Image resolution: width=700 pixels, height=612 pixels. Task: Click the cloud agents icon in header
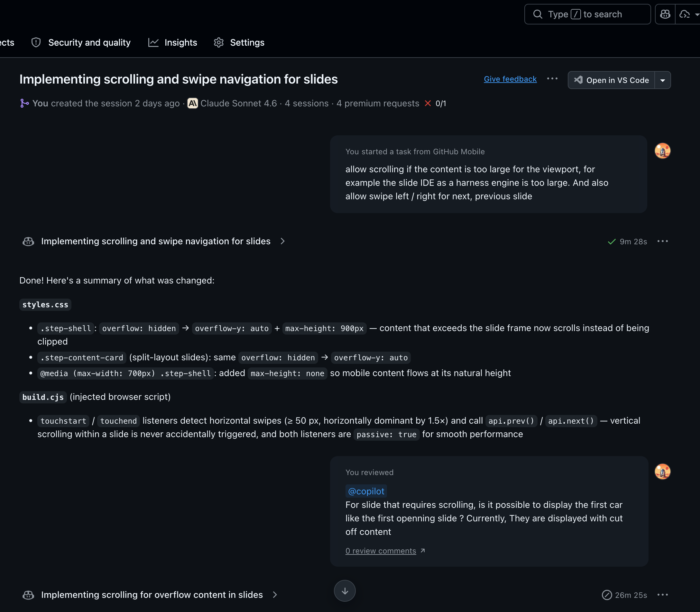684,14
